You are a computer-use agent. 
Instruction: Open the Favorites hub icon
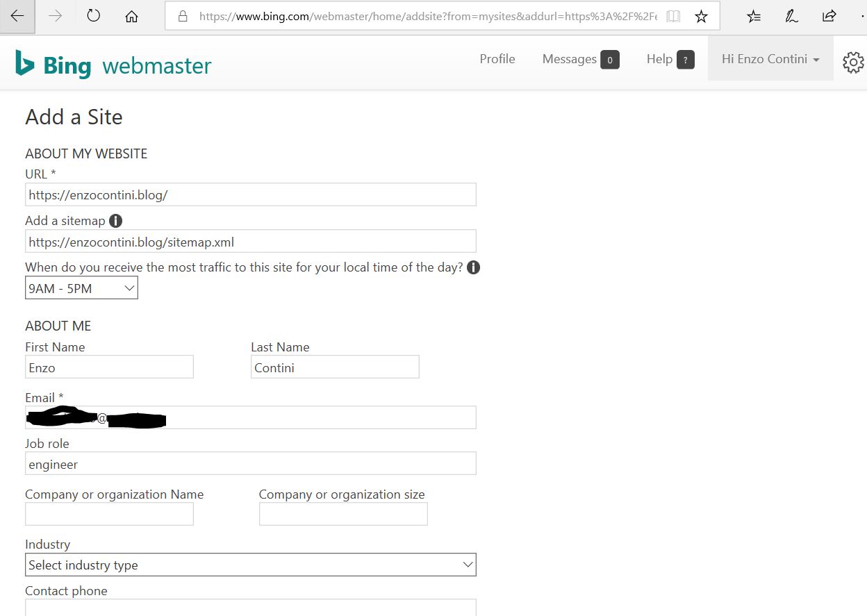(x=754, y=17)
